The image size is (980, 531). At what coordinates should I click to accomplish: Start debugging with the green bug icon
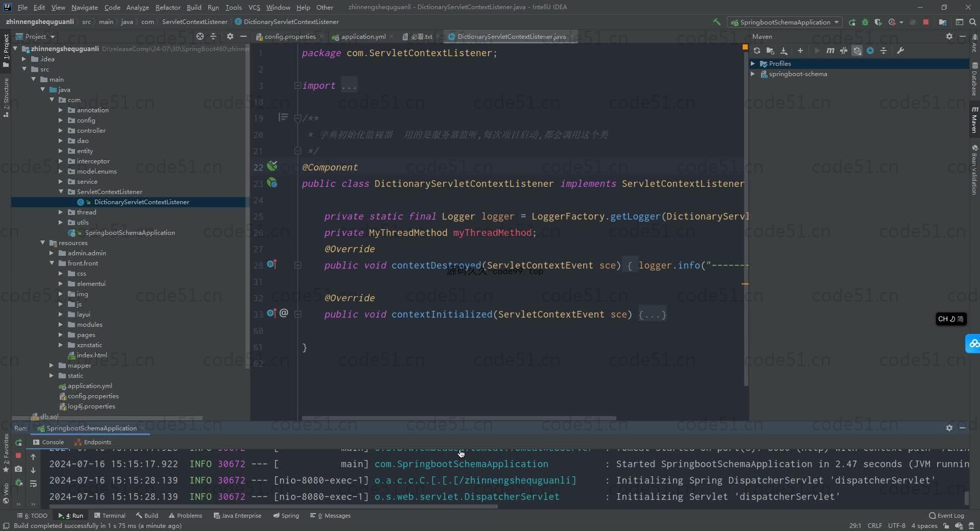pyautogui.click(x=865, y=22)
